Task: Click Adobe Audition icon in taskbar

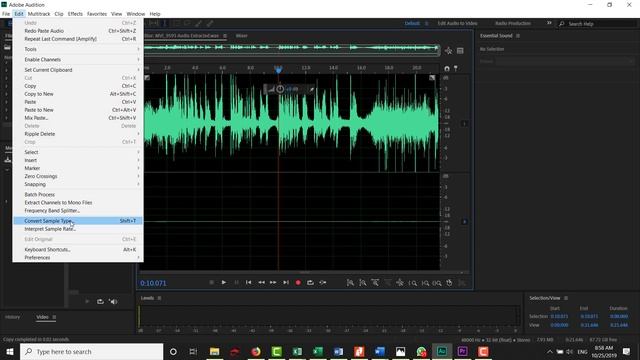Action: [x=442, y=351]
